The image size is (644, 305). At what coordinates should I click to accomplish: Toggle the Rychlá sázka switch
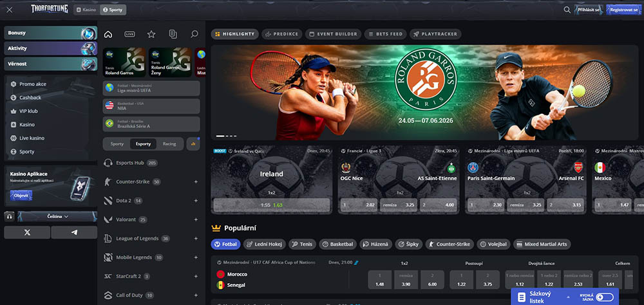[x=605, y=297]
